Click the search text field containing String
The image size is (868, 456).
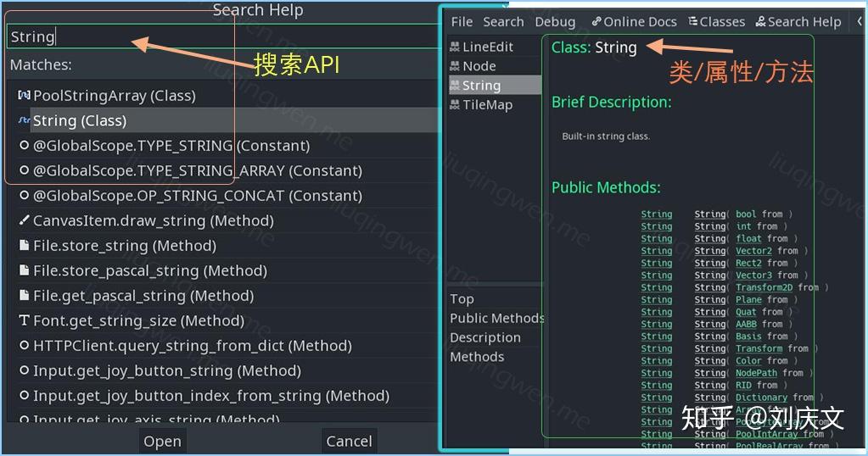(224, 36)
